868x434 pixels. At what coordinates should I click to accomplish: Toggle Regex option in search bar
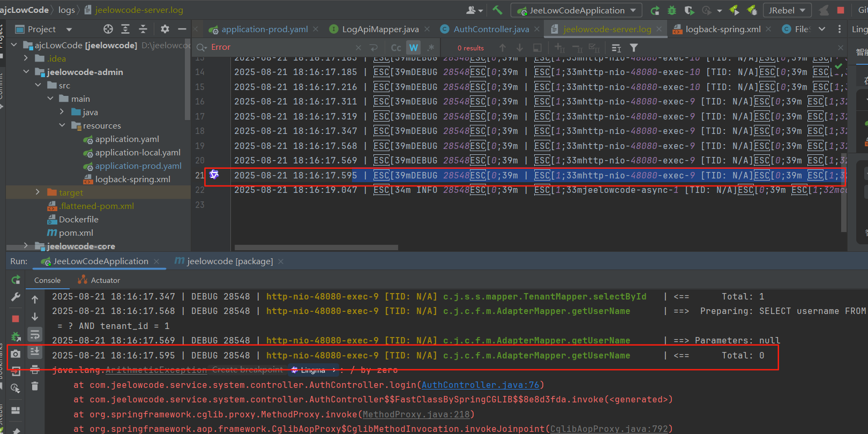coord(431,48)
